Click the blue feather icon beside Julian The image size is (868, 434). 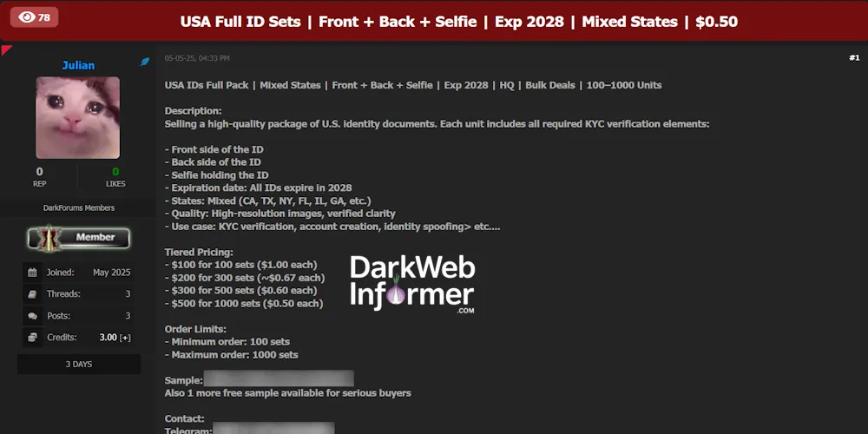tap(145, 62)
